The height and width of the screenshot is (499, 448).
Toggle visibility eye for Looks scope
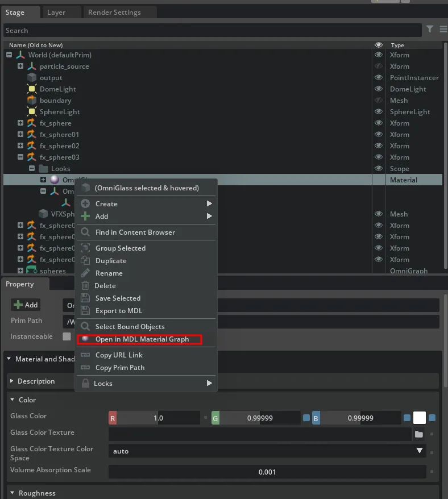click(378, 168)
